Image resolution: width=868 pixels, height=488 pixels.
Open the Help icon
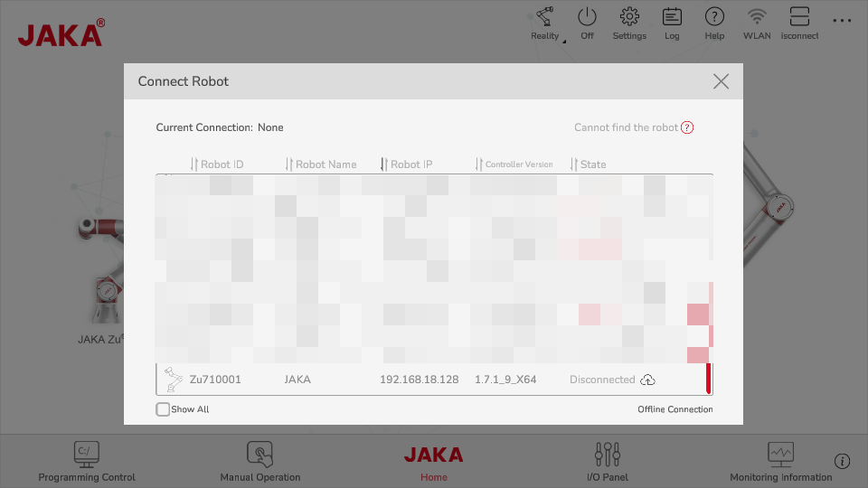coord(714,18)
